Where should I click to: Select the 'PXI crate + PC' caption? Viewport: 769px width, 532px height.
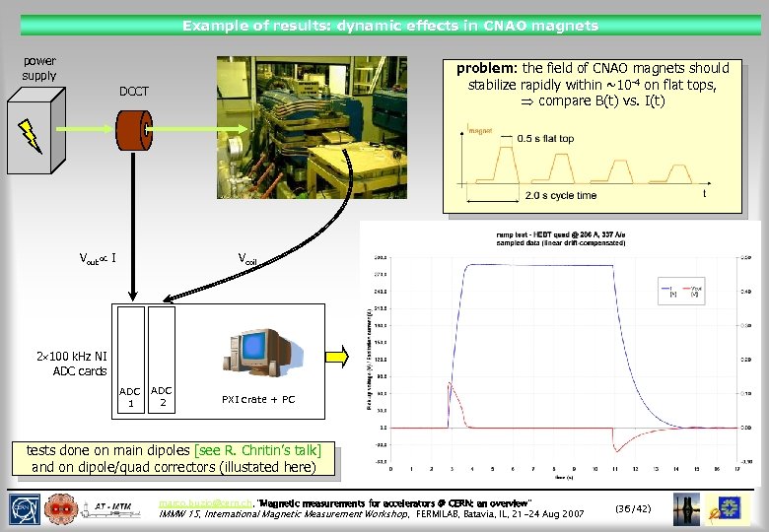coord(258,399)
